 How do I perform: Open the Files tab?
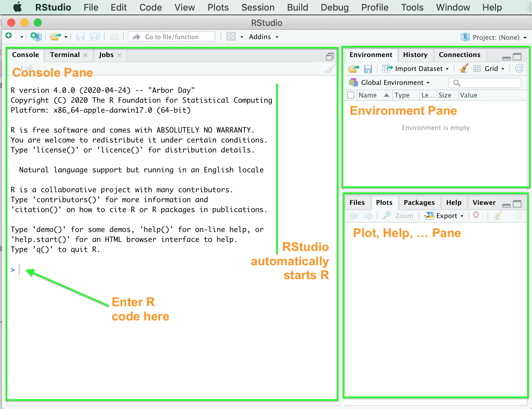point(357,203)
